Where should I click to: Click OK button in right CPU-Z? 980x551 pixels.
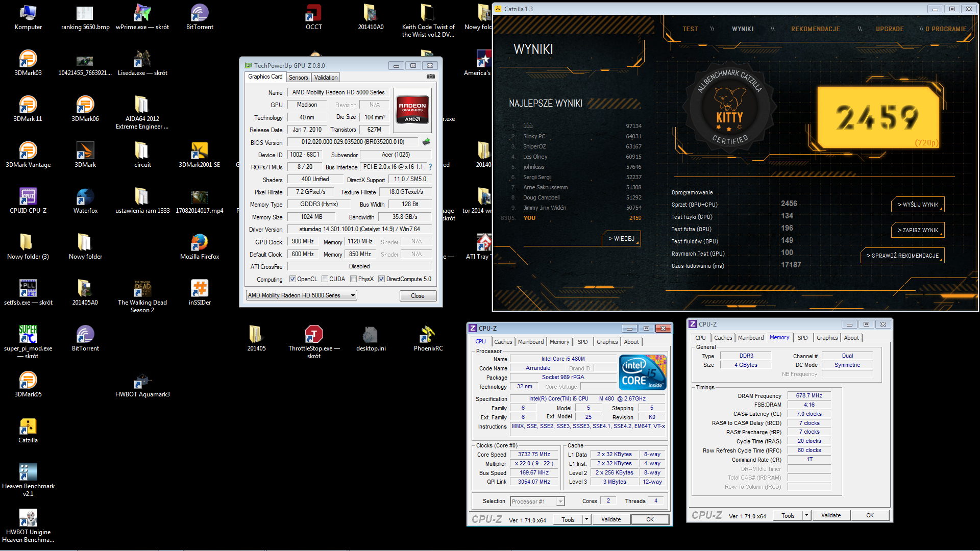870,515
